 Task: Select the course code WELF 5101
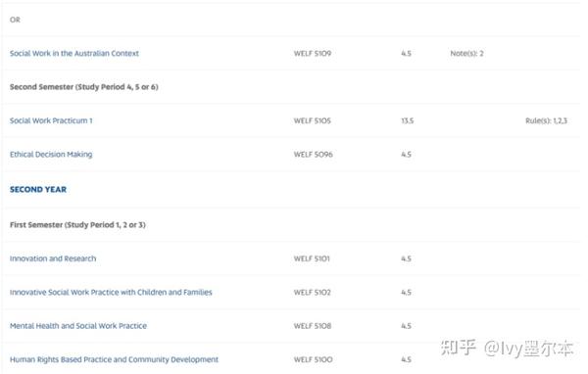coord(312,258)
